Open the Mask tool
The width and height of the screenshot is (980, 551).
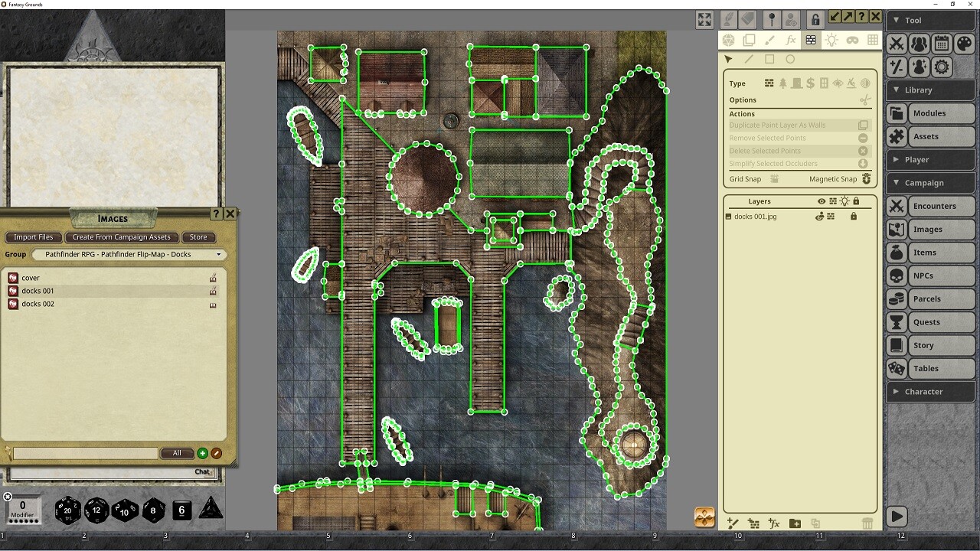pyautogui.click(x=852, y=39)
